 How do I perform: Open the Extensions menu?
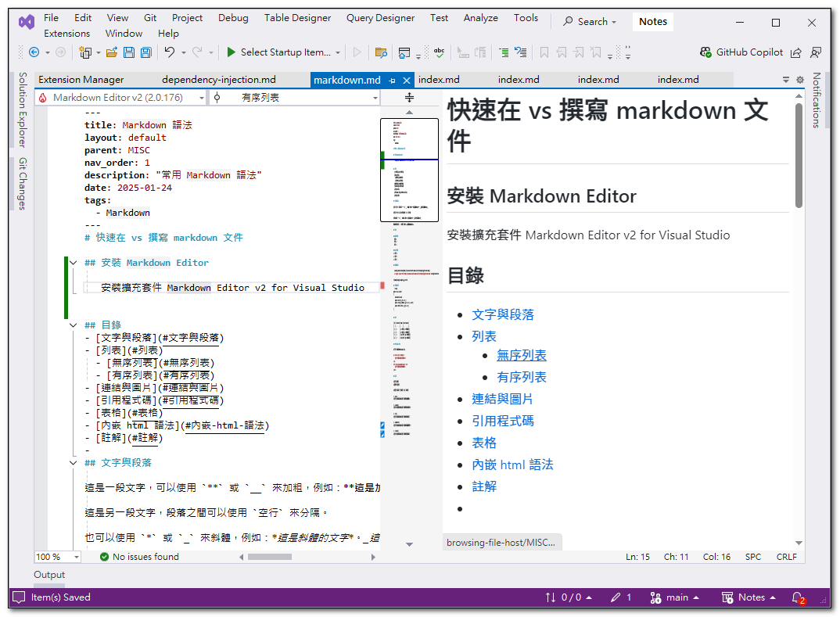click(67, 33)
